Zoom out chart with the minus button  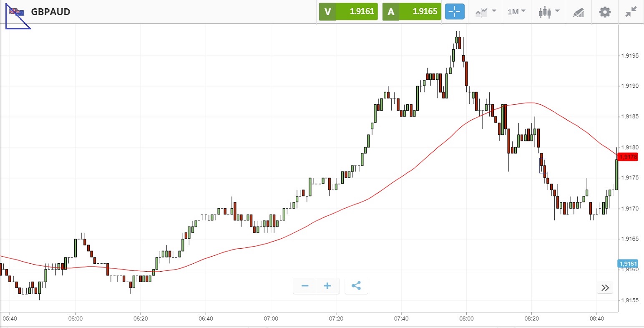click(x=305, y=286)
